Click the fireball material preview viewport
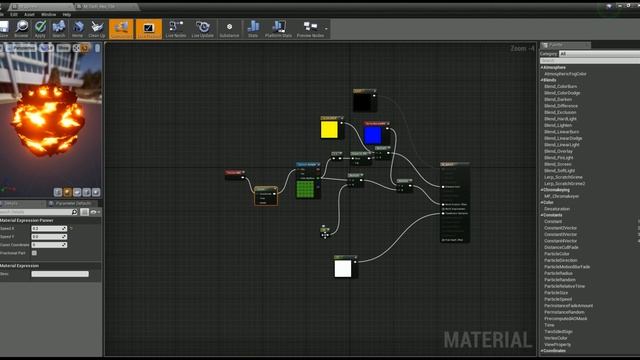640x360 pixels. [x=51, y=120]
